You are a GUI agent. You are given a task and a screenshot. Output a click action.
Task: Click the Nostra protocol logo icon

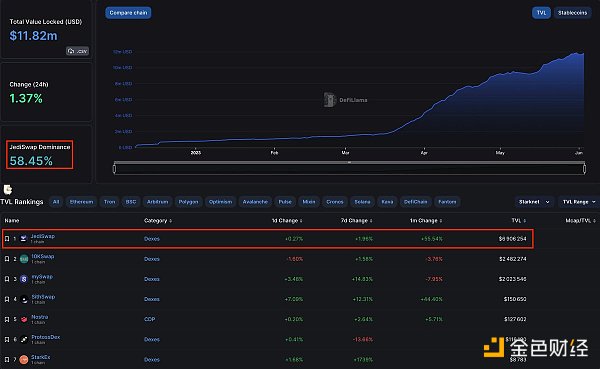click(x=24, y=319)
